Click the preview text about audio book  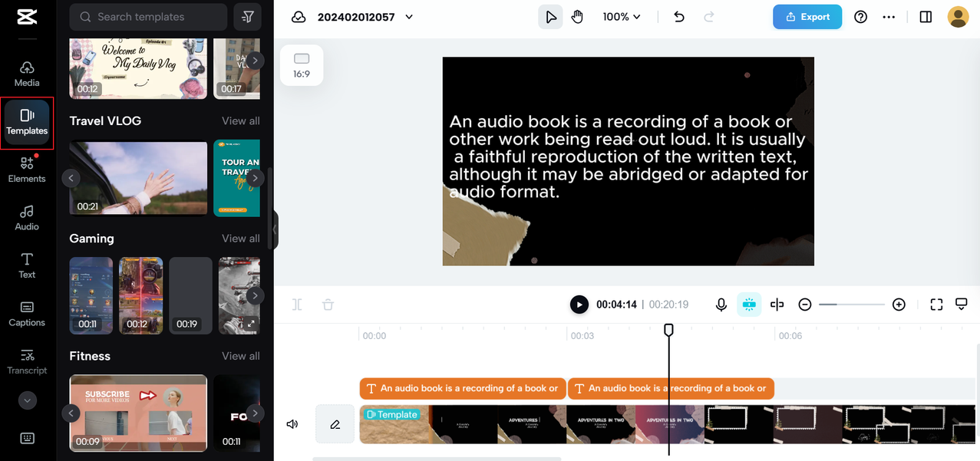pos(629,156)
